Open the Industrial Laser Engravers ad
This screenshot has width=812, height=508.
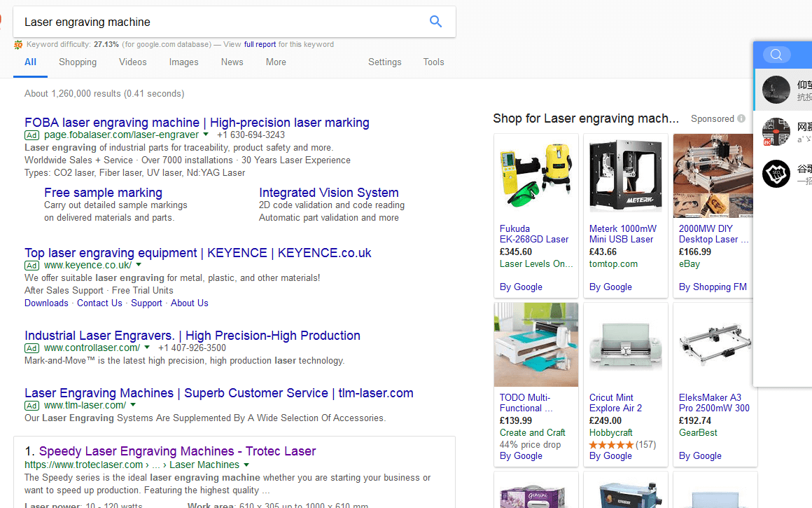coord(192,336)
